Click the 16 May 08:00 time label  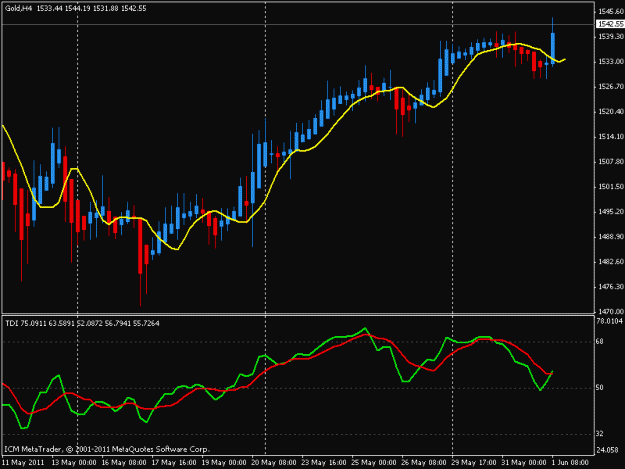(x=124, y=463)
